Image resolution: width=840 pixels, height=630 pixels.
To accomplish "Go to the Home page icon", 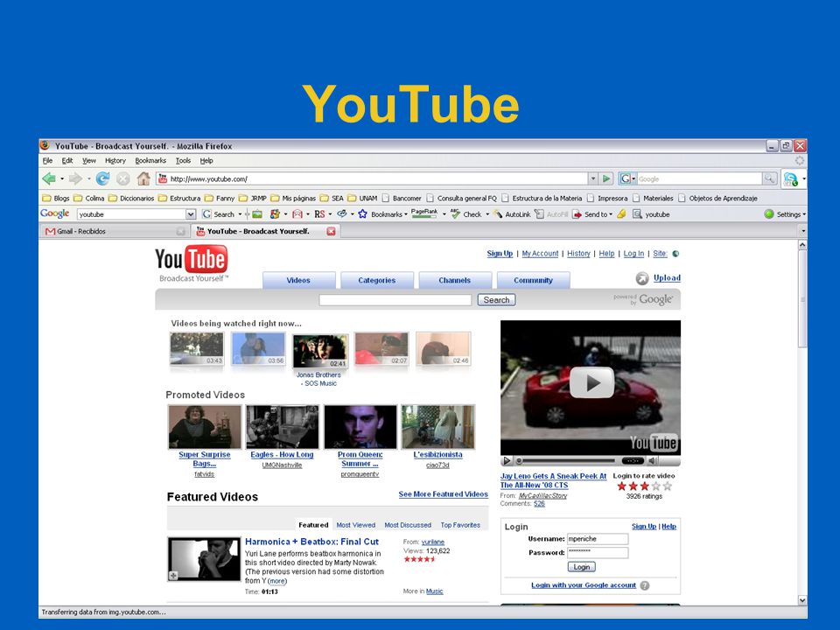I will (143, 178).
